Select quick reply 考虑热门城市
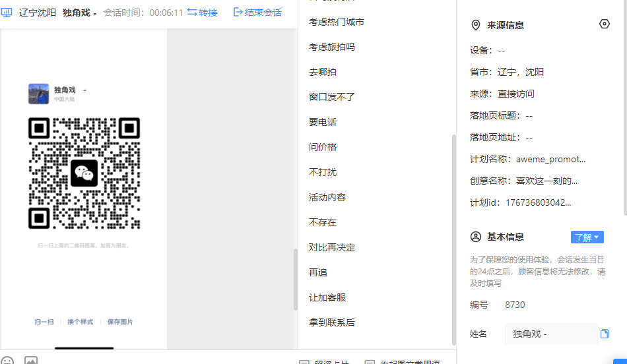The height and width of the screenshot is (364, 627). pos(337,22)
